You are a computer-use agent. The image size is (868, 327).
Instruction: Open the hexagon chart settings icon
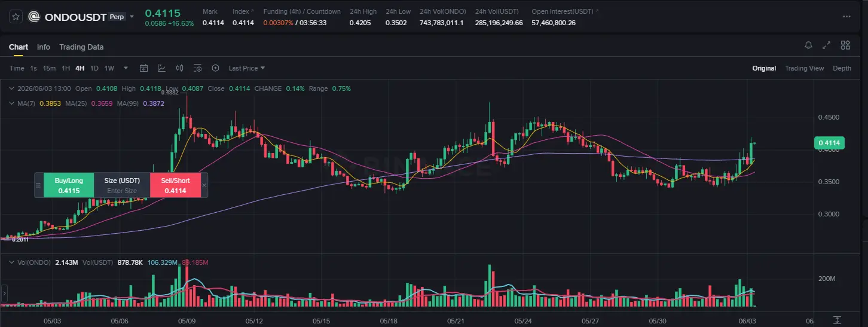pos(216,68)
